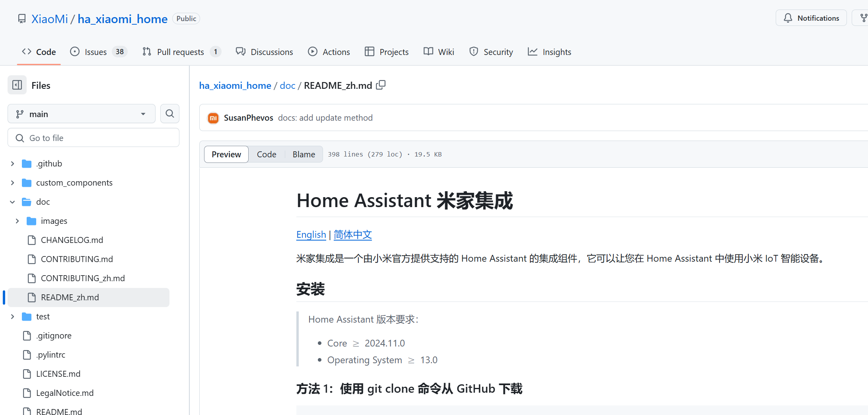Click SusanPhevos author name

coord(249,118)
